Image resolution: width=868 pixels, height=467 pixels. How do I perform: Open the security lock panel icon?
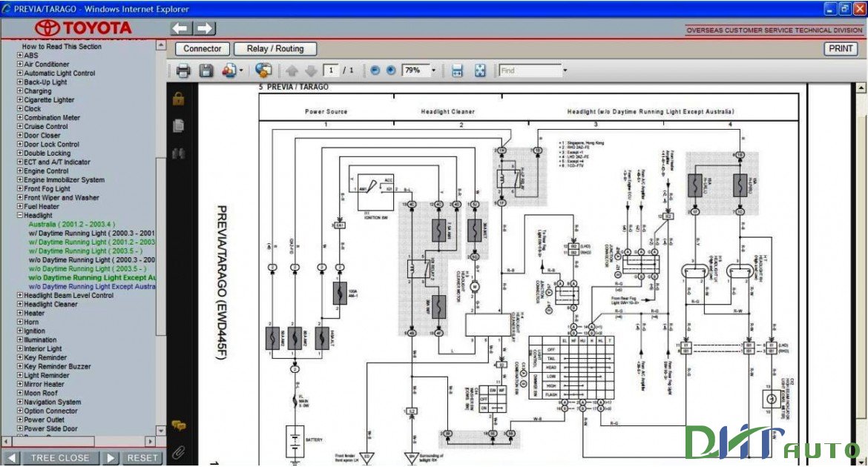[178, 99]
